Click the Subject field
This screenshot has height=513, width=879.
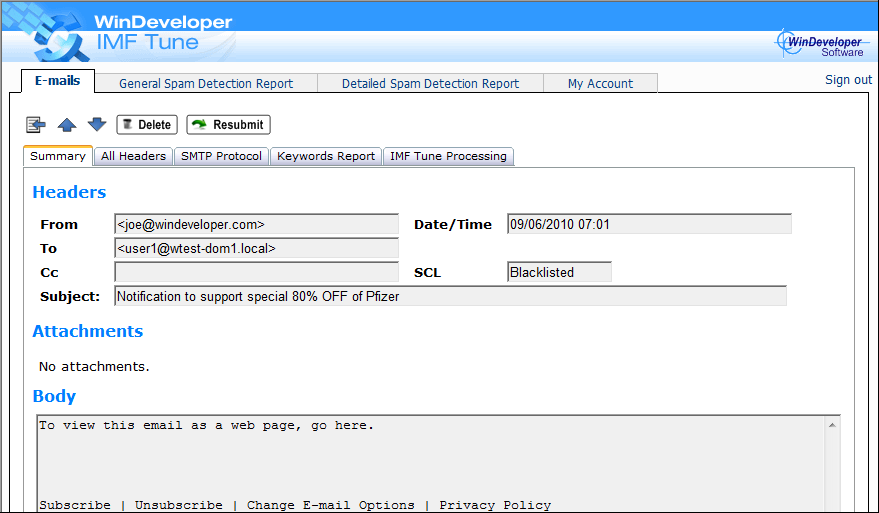[450, 296]
